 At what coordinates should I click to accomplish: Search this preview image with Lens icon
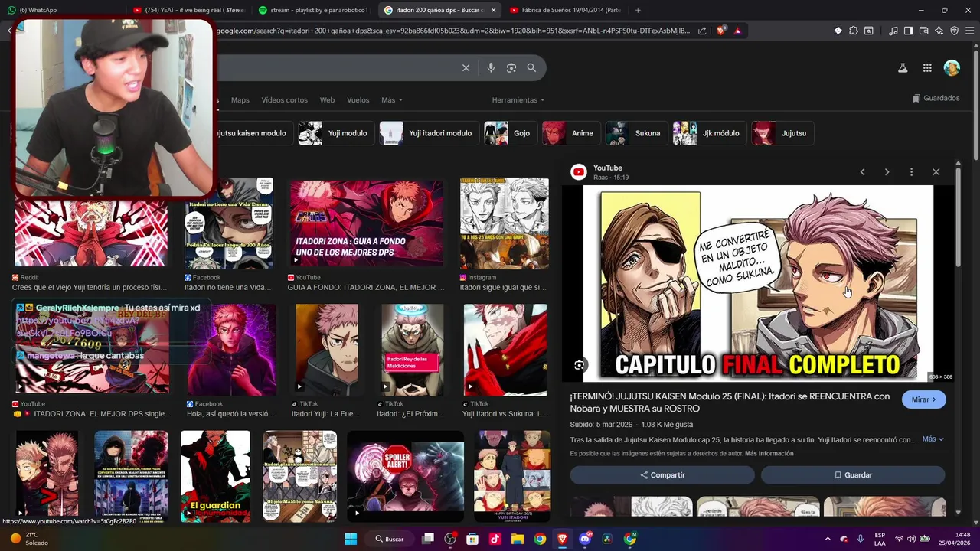click(580, 365)
